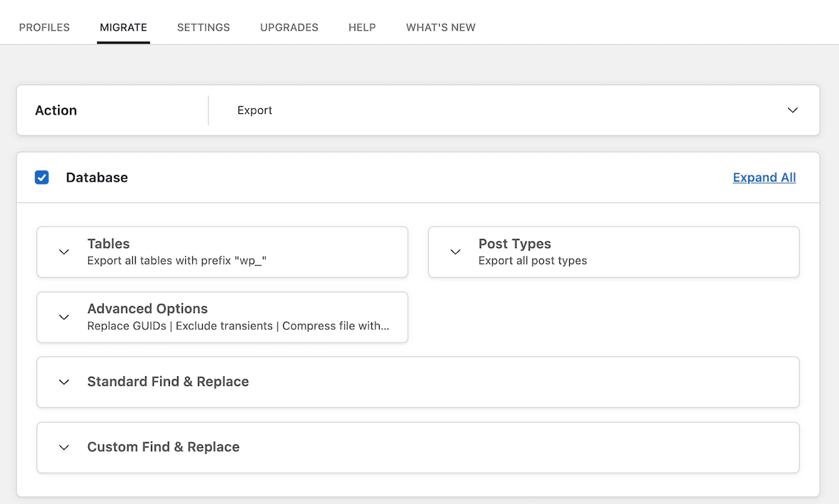This screenshot has height=504, width=839.
Task: Expand the Tables section
Action: (108, 243)
